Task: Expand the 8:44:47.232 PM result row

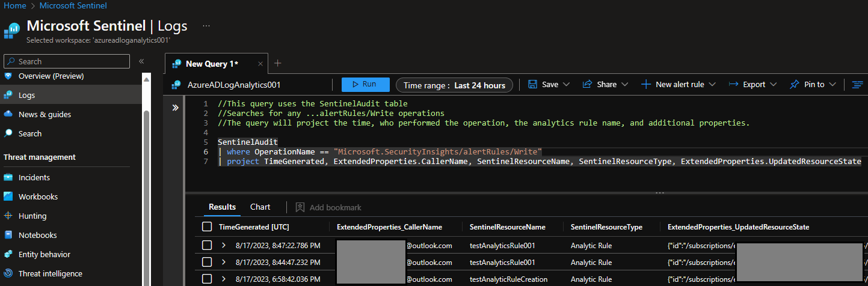Action: point(223,262)
